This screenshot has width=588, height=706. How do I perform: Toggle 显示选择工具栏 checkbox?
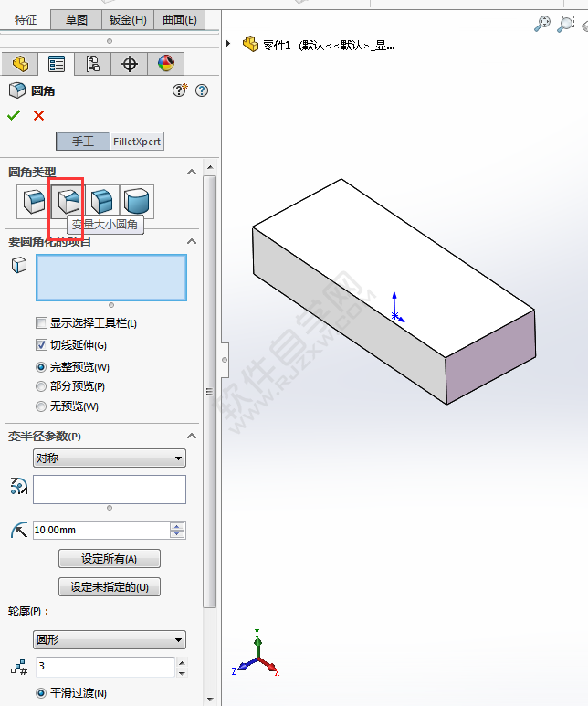41,322
